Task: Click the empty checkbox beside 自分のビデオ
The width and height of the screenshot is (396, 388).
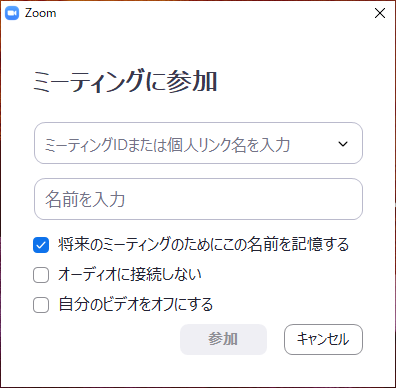Action: point(41,305)
